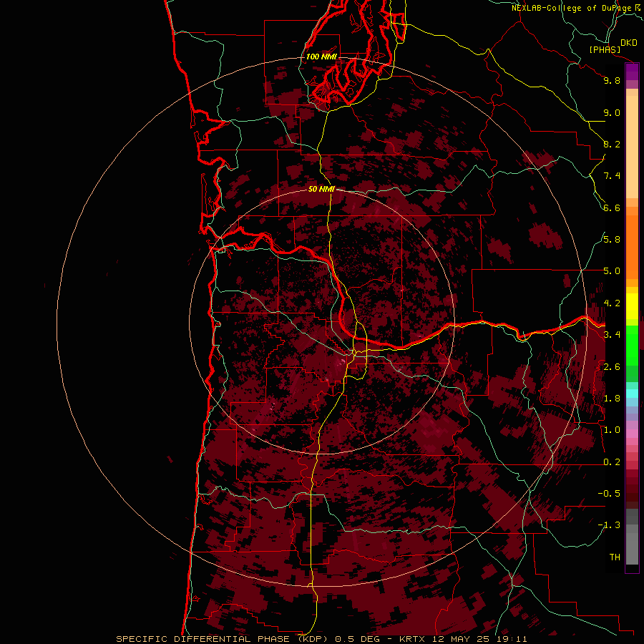The height and width of the screenshot is (644, 644).
Task: Click the cyan segment of color bar
Action: coord(632,393)
